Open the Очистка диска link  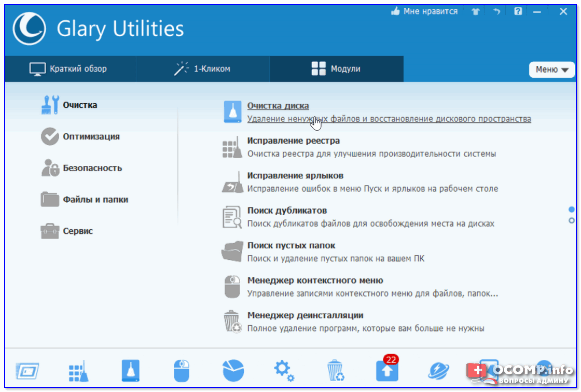[278, 106]
